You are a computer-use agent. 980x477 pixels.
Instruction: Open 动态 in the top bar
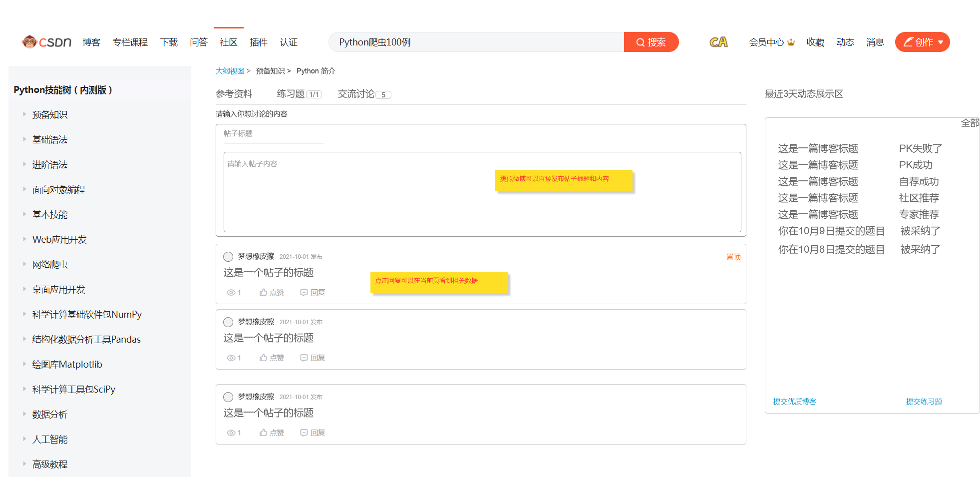click(845, 42)
